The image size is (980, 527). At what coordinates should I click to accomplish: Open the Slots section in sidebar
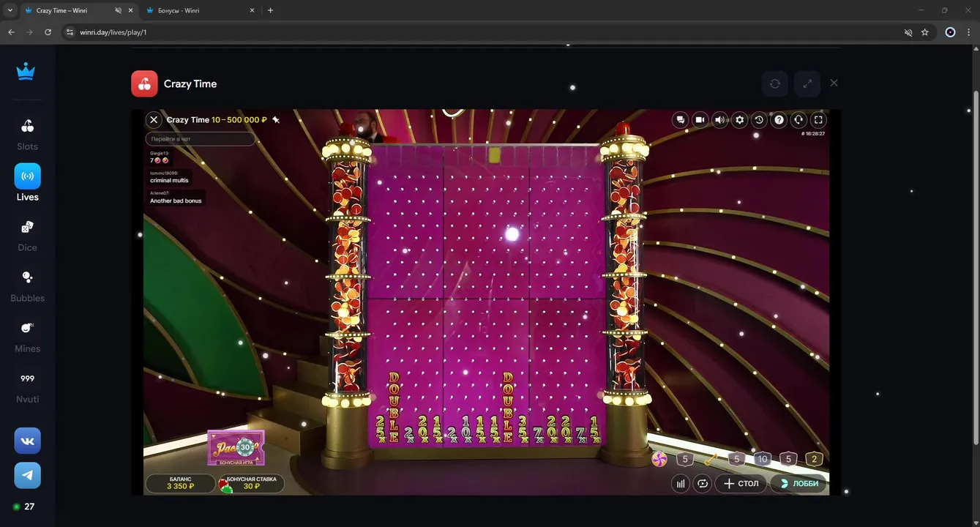(x=27, y=134)
